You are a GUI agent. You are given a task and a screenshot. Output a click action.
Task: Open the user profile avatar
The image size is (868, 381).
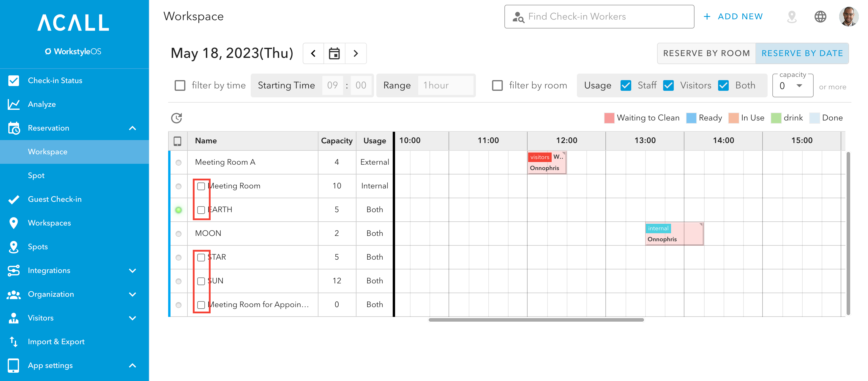point(848,17)
